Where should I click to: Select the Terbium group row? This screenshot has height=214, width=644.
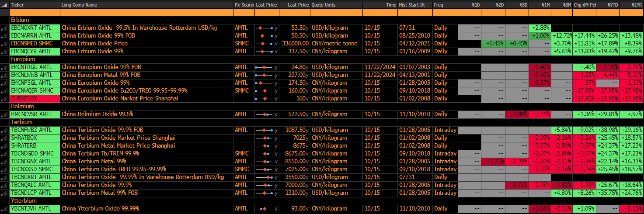point(327,122)
